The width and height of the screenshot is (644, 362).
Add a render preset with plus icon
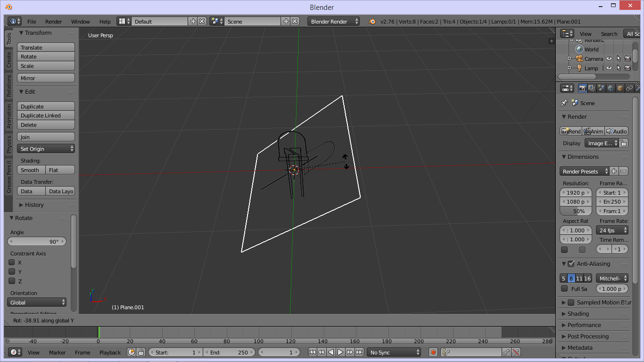[614, 171]
